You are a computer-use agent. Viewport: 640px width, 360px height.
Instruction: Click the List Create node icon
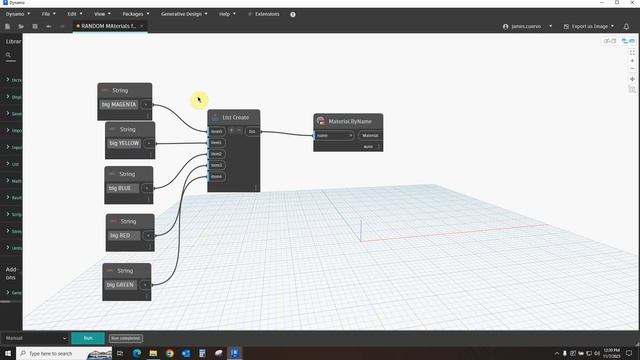(215, 118)
